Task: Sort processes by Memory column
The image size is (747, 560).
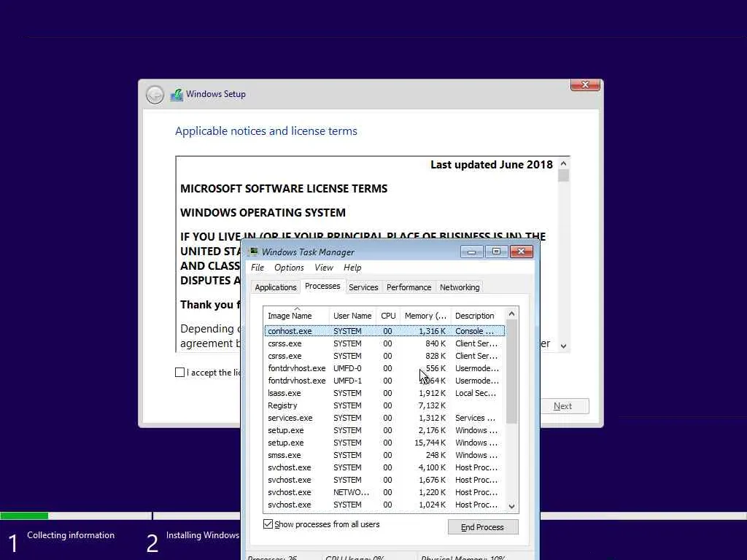Action: point(425,315)
